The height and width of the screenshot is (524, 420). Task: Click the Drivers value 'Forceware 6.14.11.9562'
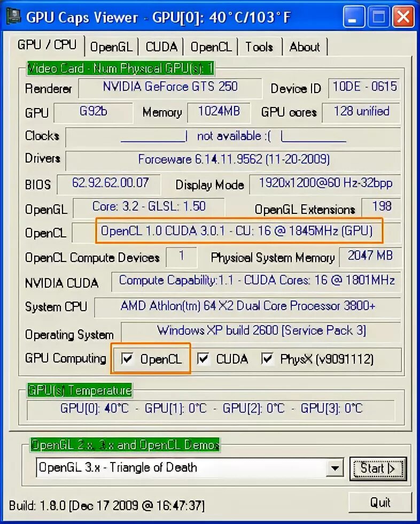[x=234, y=160]
